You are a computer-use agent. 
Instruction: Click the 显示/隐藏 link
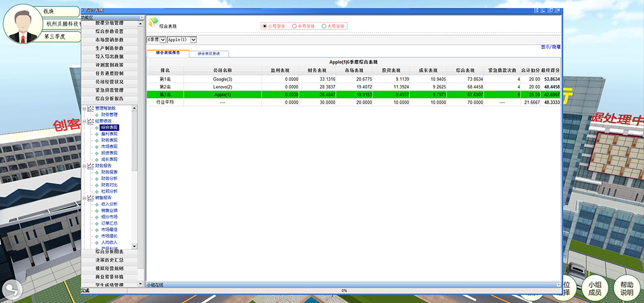[551, 47]
